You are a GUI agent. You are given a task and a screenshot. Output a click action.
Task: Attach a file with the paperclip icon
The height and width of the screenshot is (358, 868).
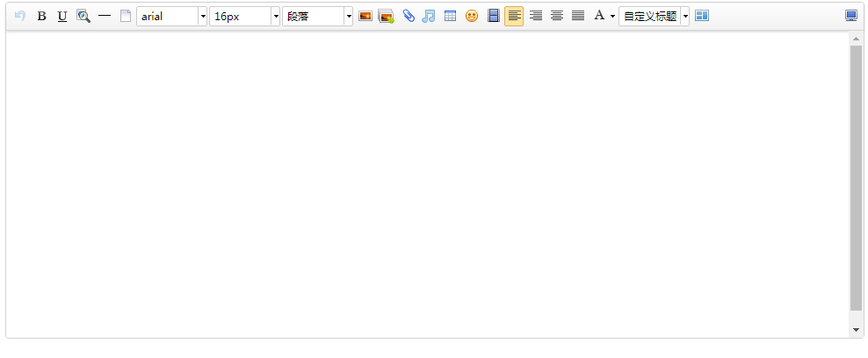[409, 16]
